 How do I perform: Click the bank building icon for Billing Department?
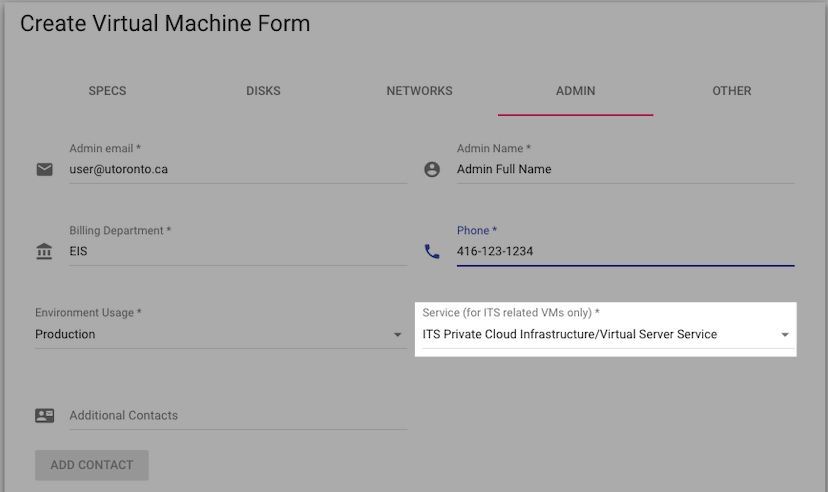coord(44,251)
